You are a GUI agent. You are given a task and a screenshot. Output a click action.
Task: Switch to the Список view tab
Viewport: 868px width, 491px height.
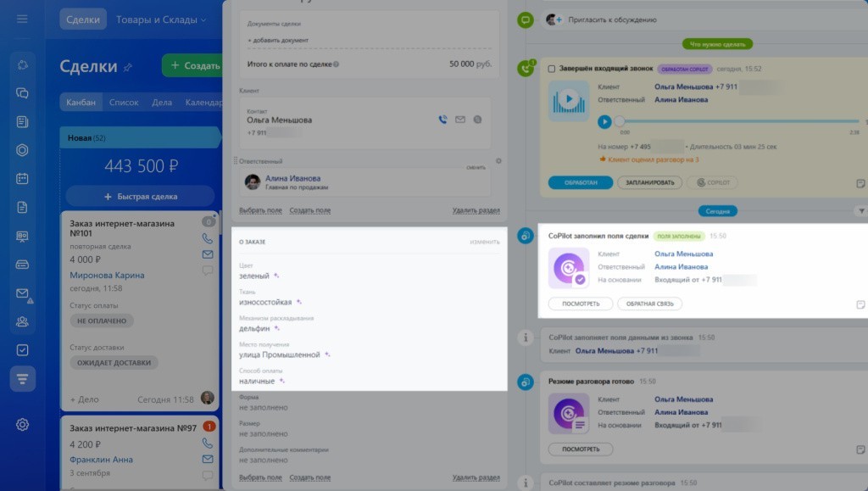tap(124, 103)
